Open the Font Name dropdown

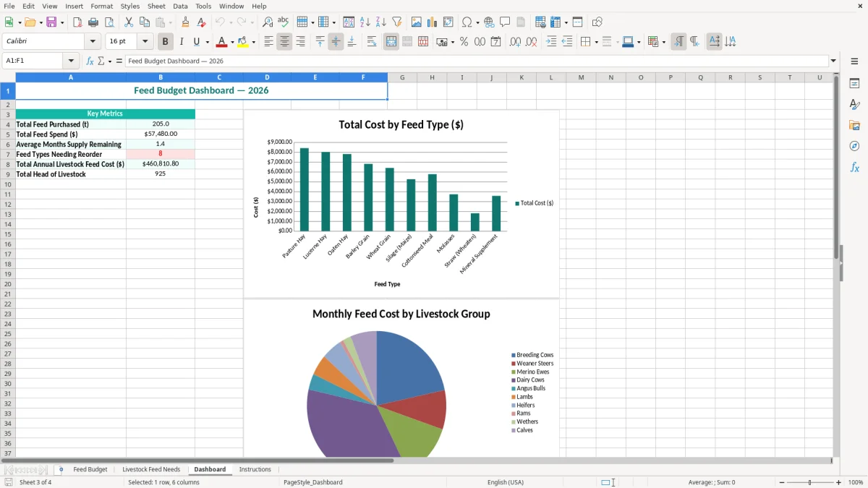[93, 42]
